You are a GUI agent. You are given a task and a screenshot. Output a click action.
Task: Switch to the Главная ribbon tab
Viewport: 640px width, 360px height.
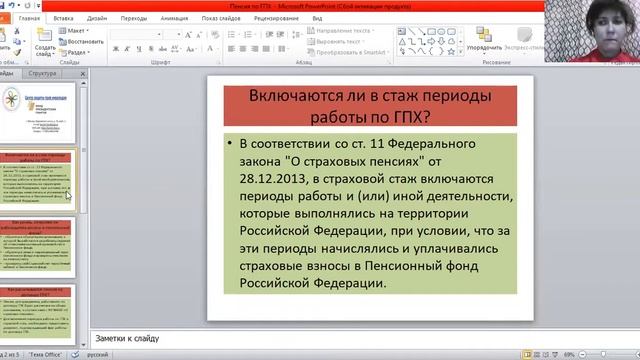[29, 18]
